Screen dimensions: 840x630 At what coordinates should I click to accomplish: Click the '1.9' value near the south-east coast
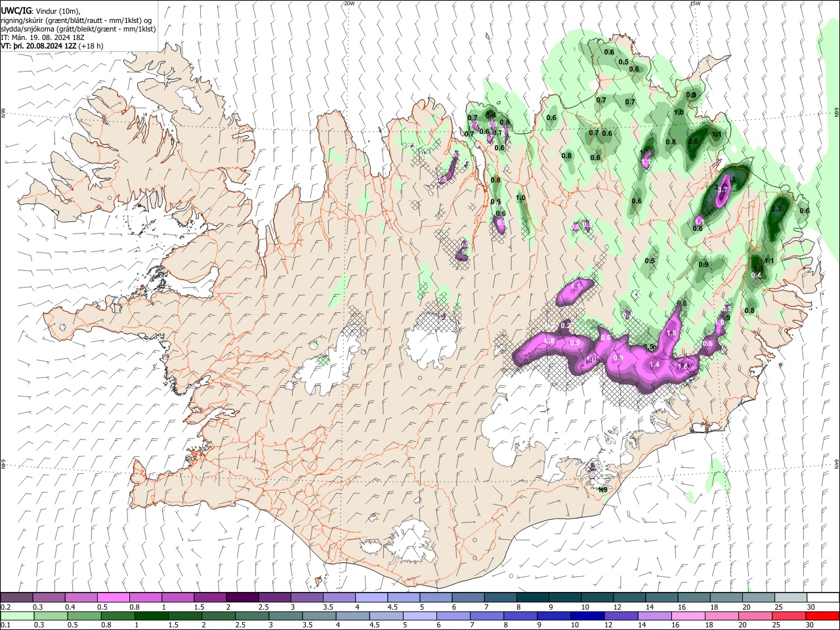pyautogui.click(x=602, y=489)
